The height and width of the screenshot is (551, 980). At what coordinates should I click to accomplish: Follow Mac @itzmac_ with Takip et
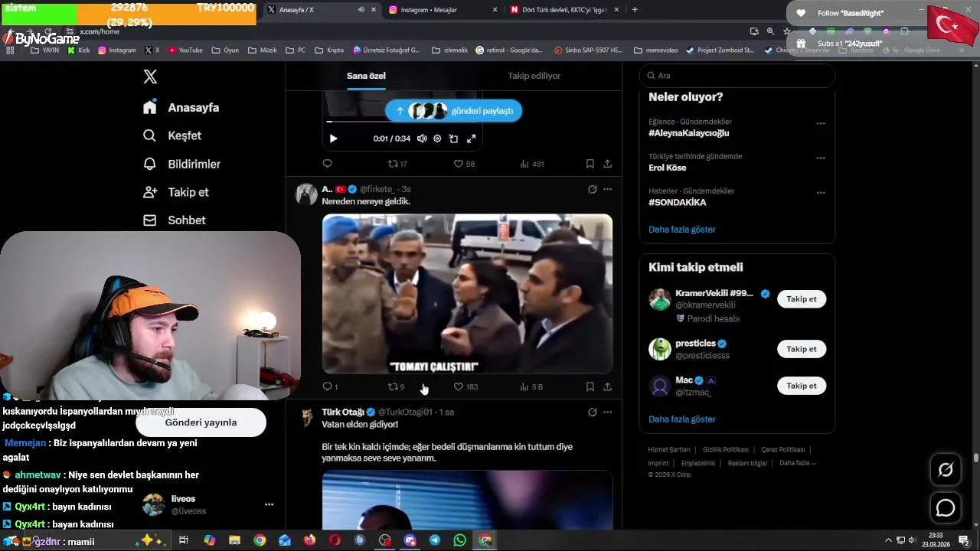(x=802, y=386)
